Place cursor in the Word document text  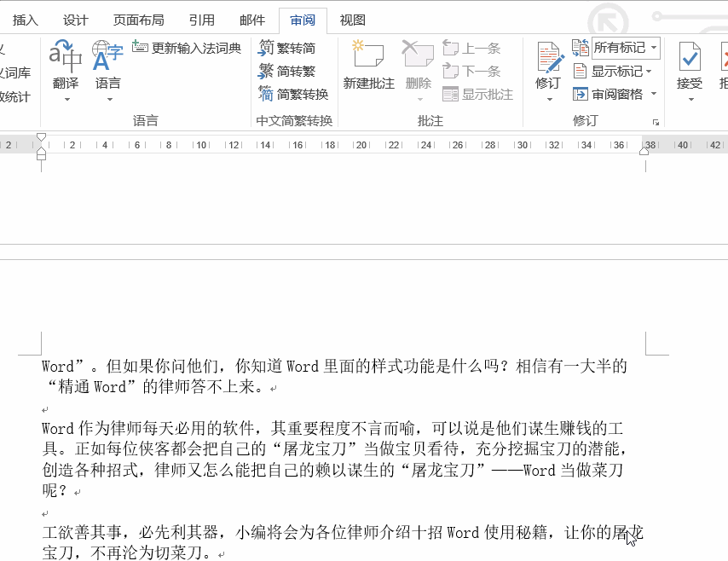click(341, 443)
